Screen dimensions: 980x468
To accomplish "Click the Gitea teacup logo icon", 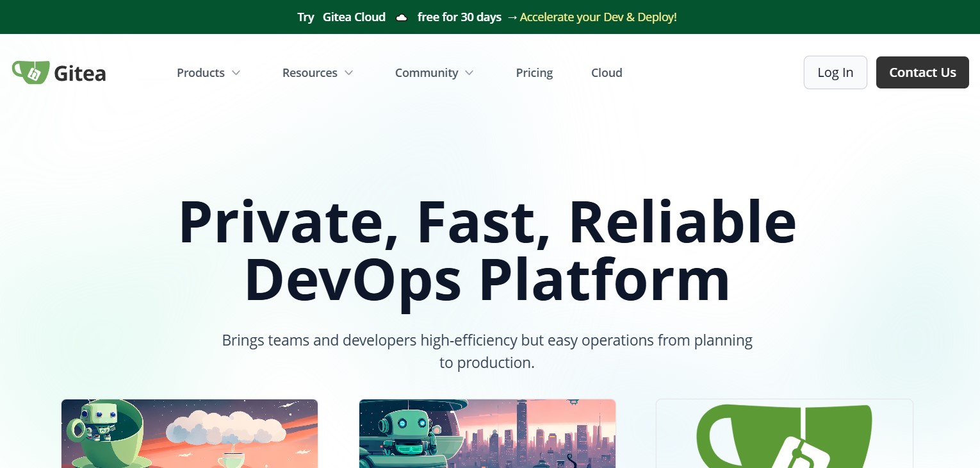I will [30, 72].
